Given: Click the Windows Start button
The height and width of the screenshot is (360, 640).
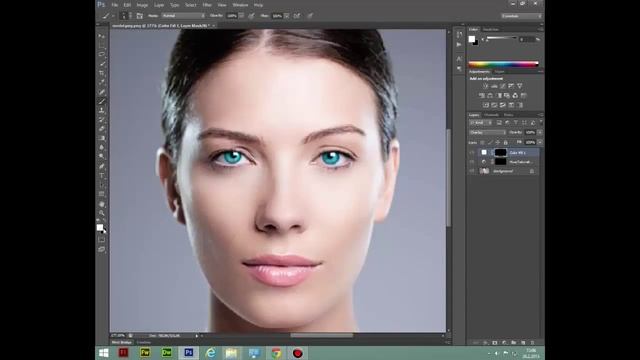Looking at the screenshot, I should click(104, 353).
